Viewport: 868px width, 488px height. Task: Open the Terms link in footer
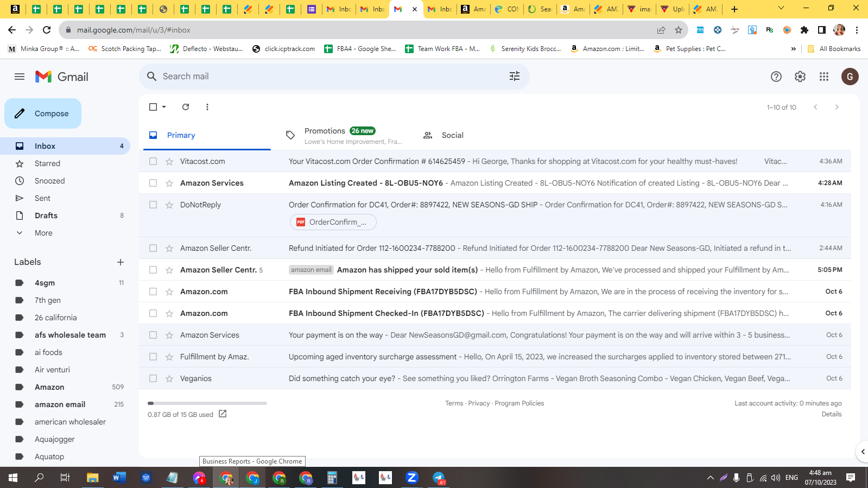[454, 403]
